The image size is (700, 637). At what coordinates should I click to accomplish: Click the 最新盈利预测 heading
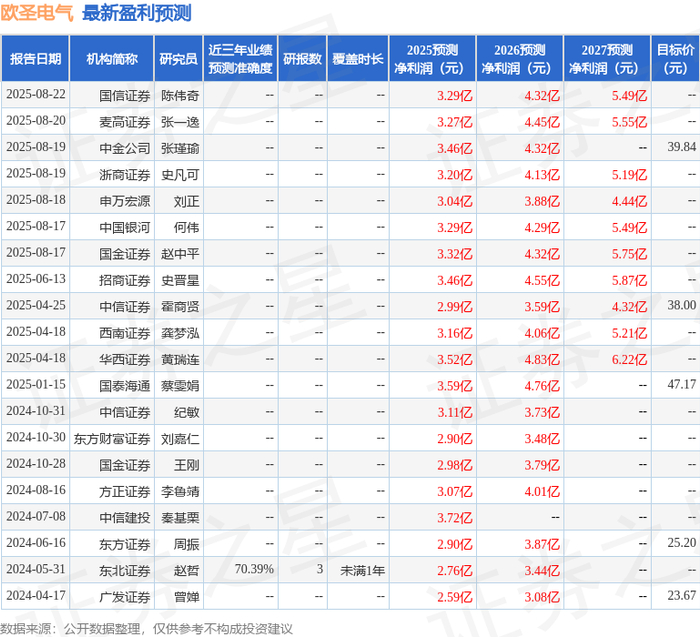coord(137,13)
